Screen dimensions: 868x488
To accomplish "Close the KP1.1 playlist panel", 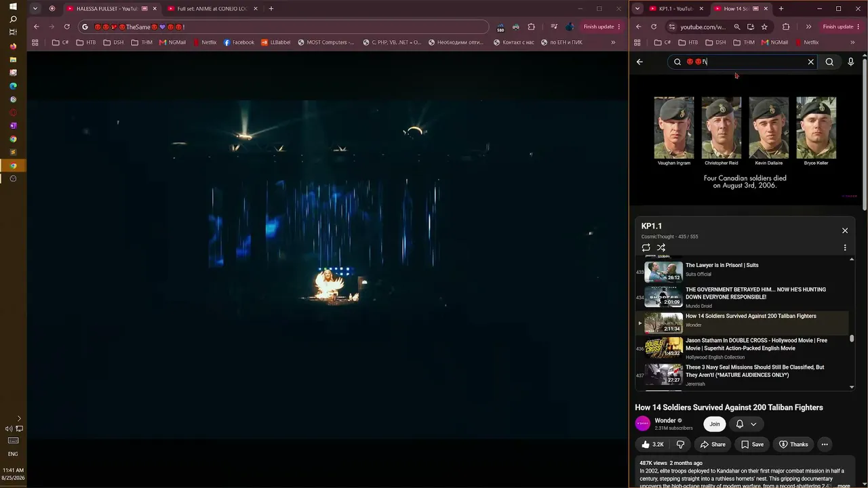I will tap(845, 230).
